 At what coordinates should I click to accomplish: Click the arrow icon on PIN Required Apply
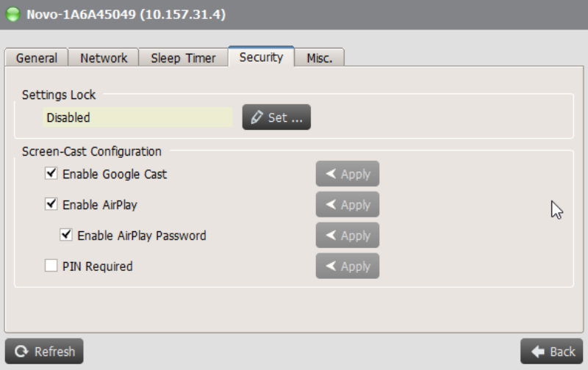pyautogui.click(x=331, y=266)
